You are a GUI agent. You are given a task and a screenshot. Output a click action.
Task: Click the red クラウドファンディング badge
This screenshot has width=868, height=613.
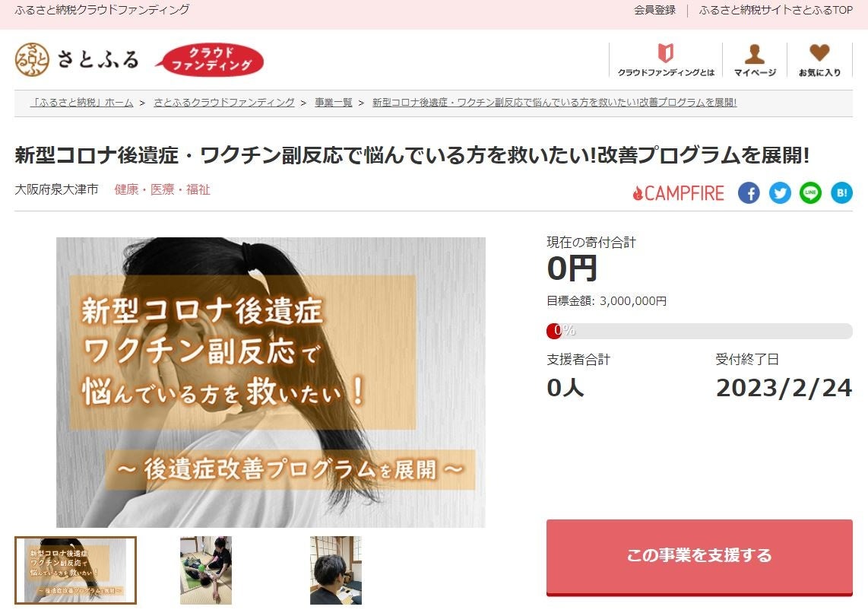click(210, 60)
